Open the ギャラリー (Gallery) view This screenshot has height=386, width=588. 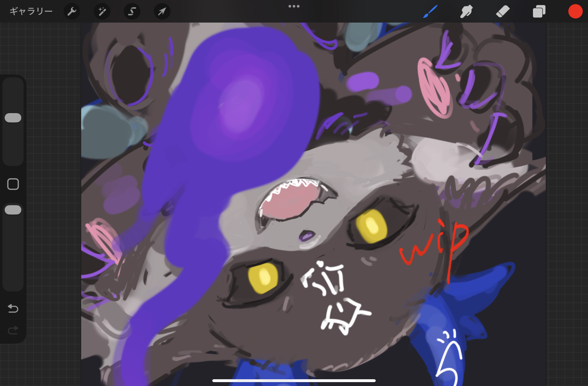pyautogui.click(x=31, y=11)
